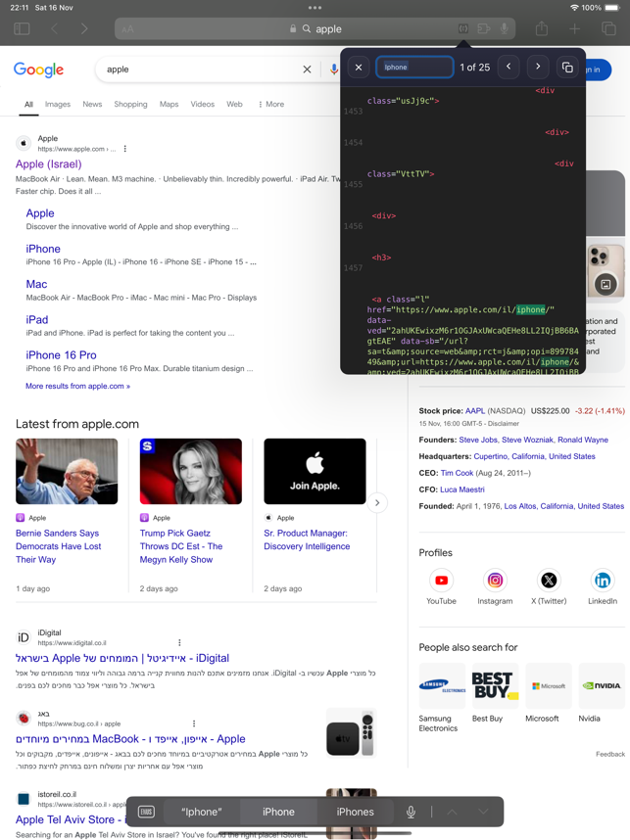630x840 pixels.
Task: Switch to the Videos tab
Action: (203, 104)
